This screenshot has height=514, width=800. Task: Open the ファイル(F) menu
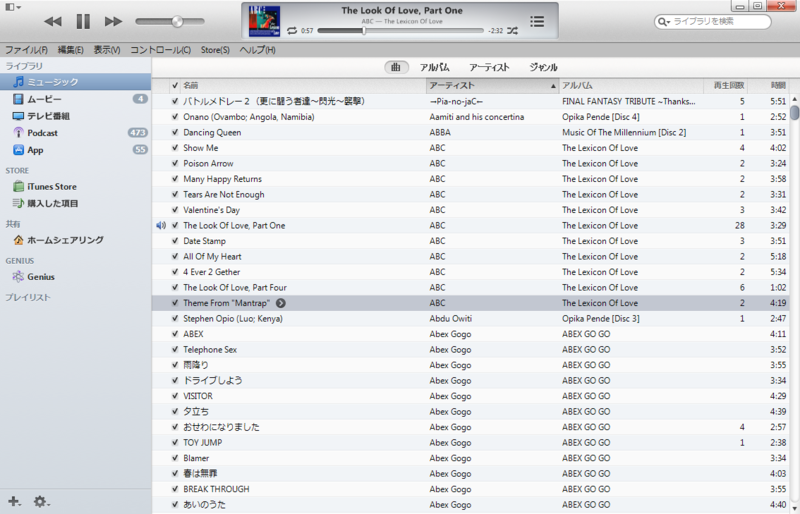26,50
